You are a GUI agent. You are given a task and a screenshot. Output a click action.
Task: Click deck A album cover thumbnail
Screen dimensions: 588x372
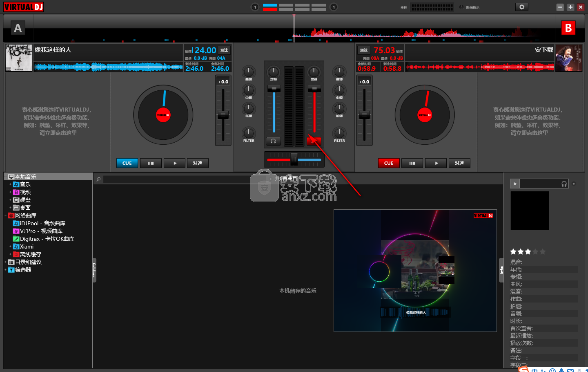pyautogui.click(x=19, y=58)
